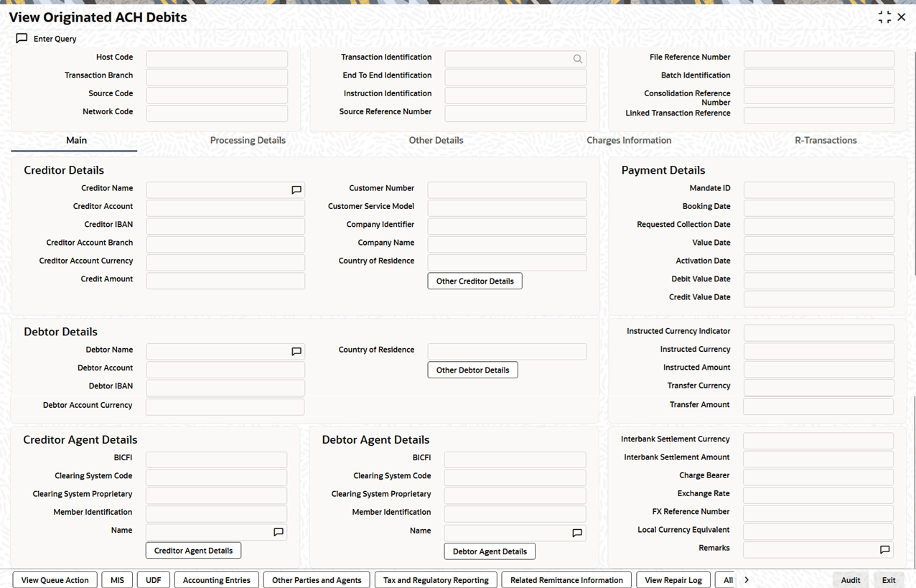
Task: Focus the Debtor IBAN field
Action: (225, 388)
